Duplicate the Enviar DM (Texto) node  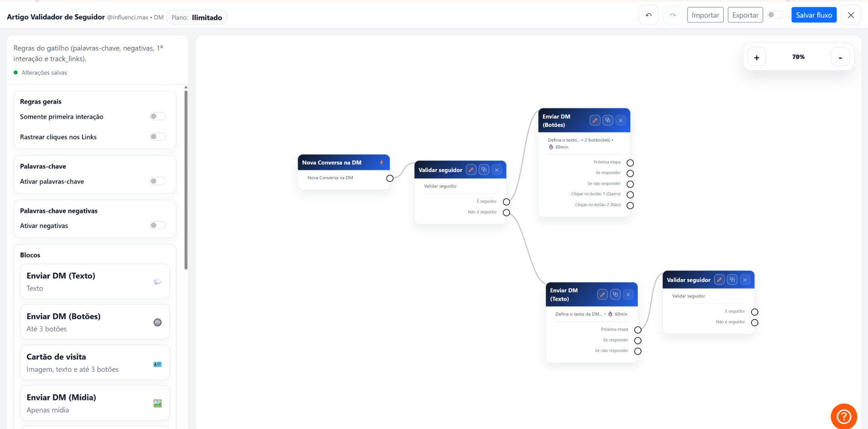(615, 295)
